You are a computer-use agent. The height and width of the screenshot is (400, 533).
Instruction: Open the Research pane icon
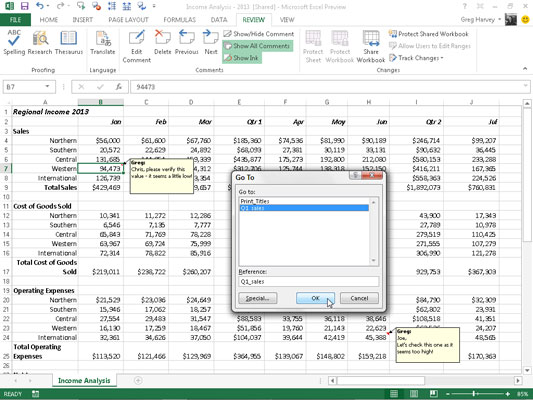(x=40, y=42)
